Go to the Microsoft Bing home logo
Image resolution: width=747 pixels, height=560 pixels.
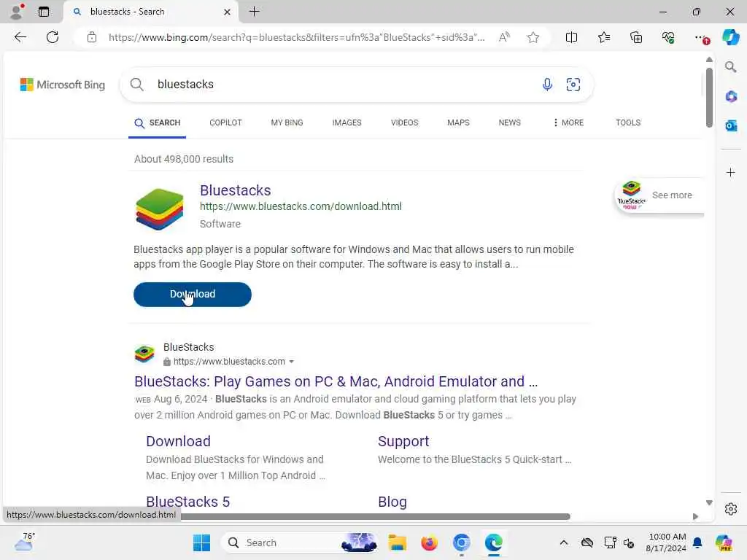63,85
